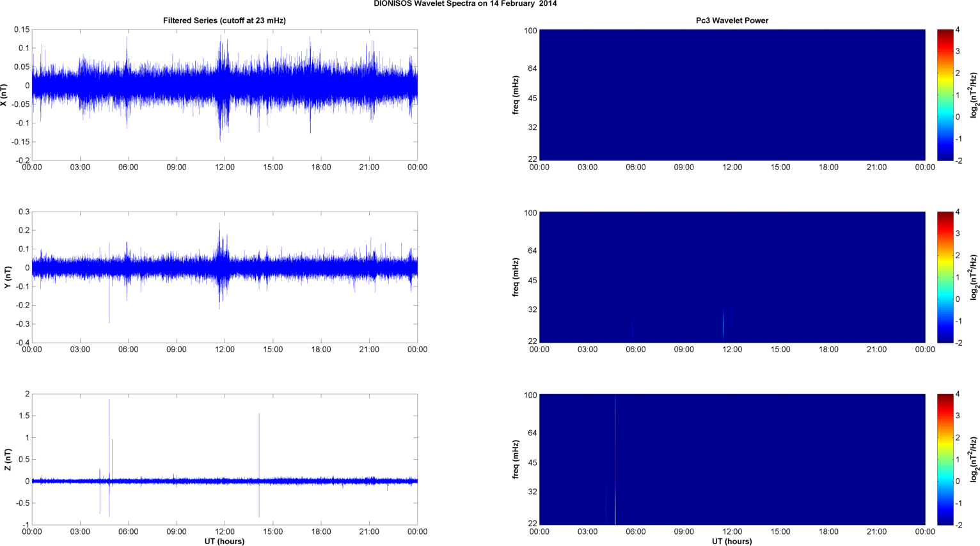The height and width of the screenshot is (546, 980).
Task: Click the -2 value below the bottom colorbar
Action: coord(958,525)
